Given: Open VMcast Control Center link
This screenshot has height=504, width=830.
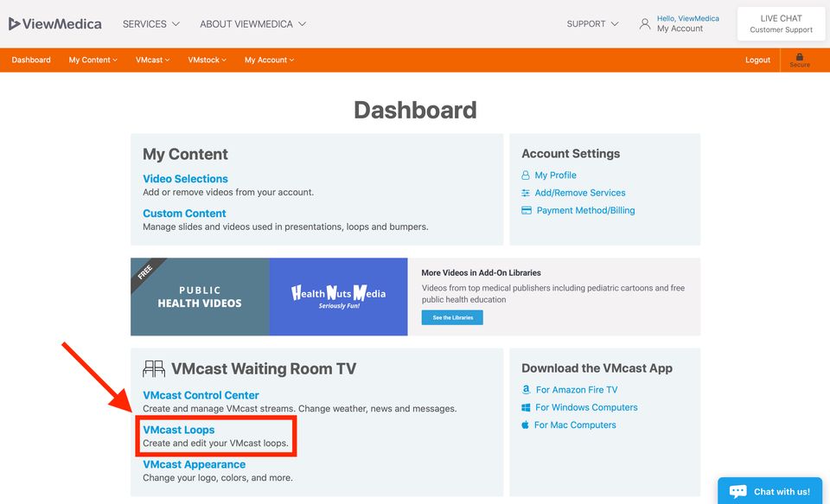Looking at the screenshot, I should [201, 395].
